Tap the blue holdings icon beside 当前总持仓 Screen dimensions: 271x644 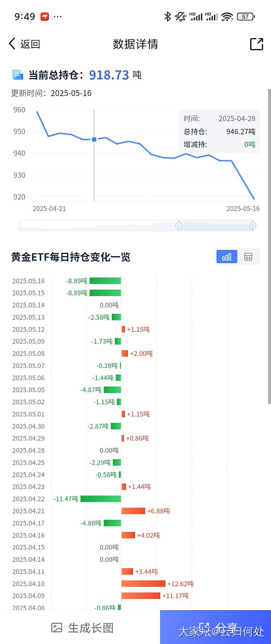[18, 75]
